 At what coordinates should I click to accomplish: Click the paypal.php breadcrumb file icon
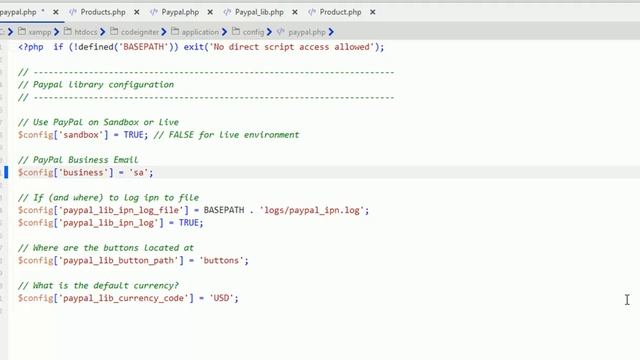281,31
